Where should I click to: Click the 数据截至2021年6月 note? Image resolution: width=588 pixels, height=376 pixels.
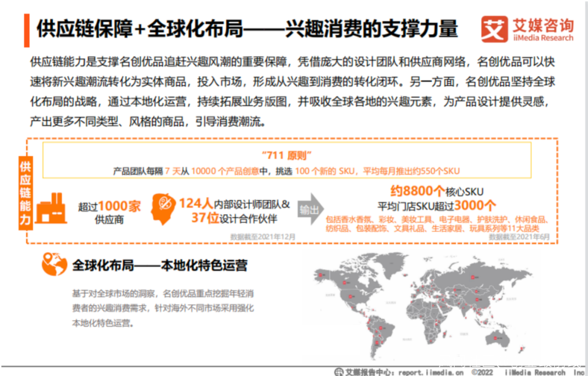point(519,237)
